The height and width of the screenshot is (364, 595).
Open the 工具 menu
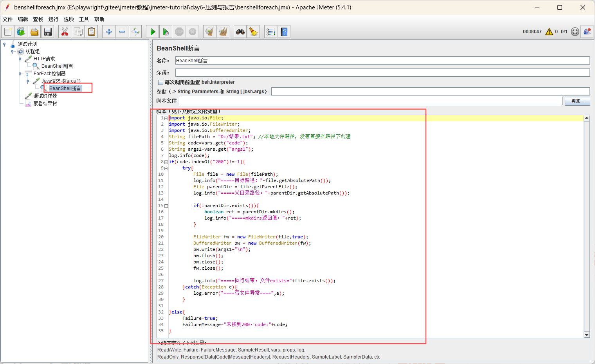click(x=84, y=19)
